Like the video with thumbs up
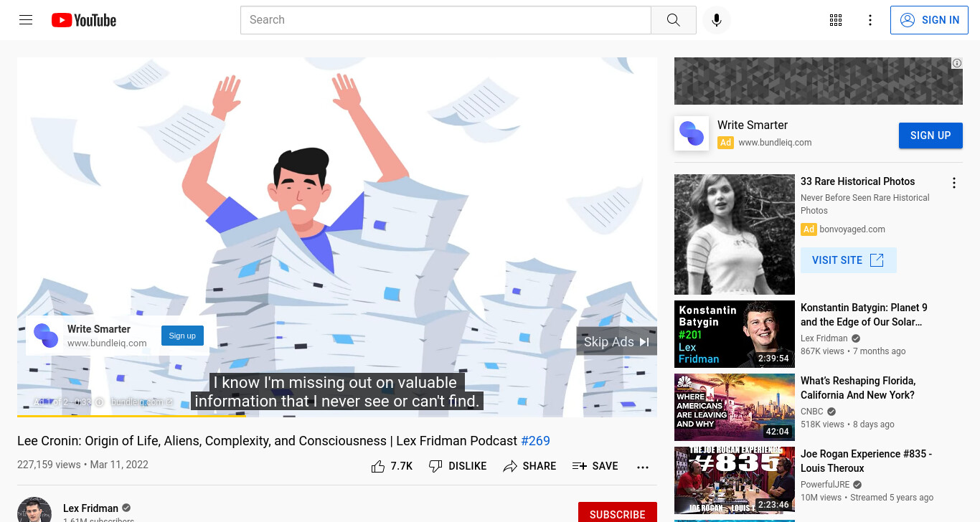980x522 pixels. [x=392, y=466]
